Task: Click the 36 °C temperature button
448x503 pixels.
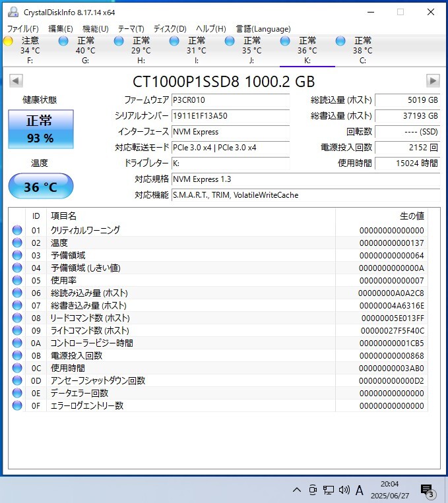Action: tap(41, 186)
